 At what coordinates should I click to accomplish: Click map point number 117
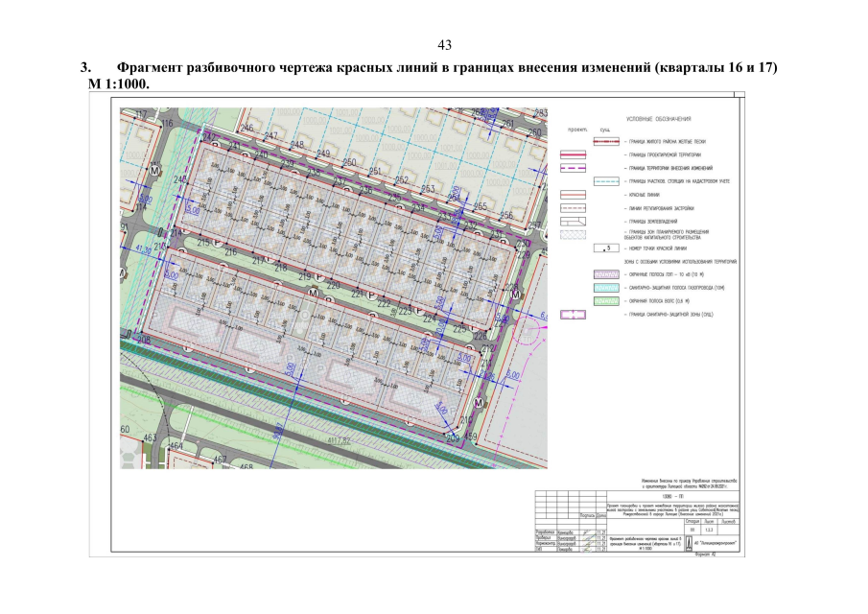coord(141,115)
